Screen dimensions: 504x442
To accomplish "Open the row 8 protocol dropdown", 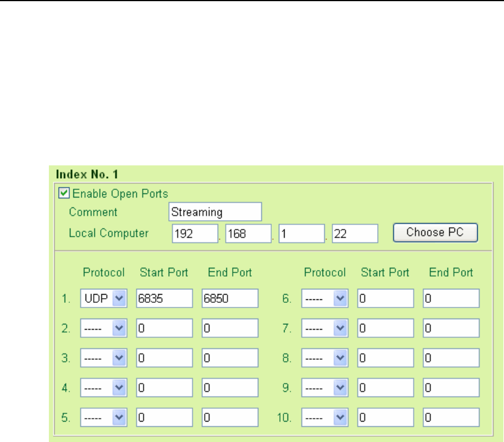I will [325, 358].
